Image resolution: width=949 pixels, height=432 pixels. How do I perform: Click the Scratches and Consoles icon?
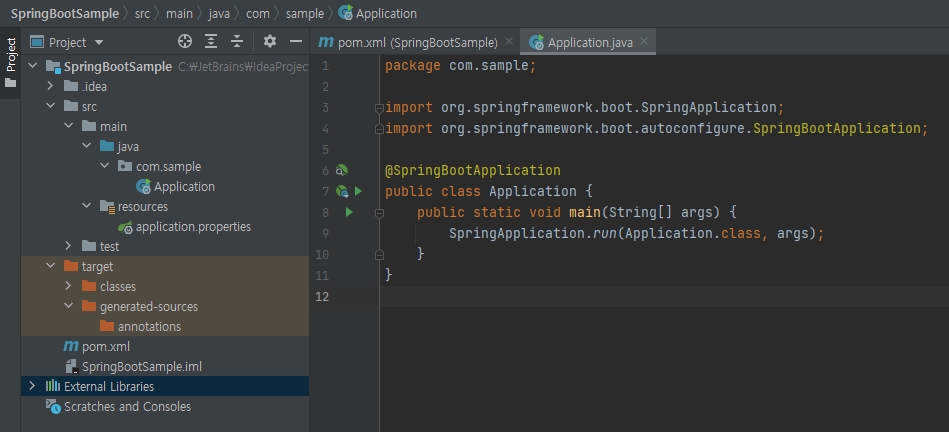pos(53,407)
